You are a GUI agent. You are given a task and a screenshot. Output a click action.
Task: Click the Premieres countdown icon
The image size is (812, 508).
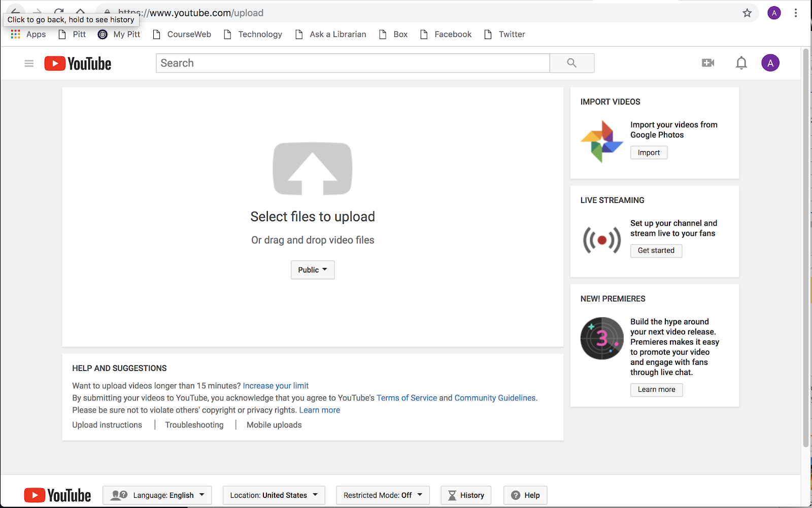[x=602, y=338]
